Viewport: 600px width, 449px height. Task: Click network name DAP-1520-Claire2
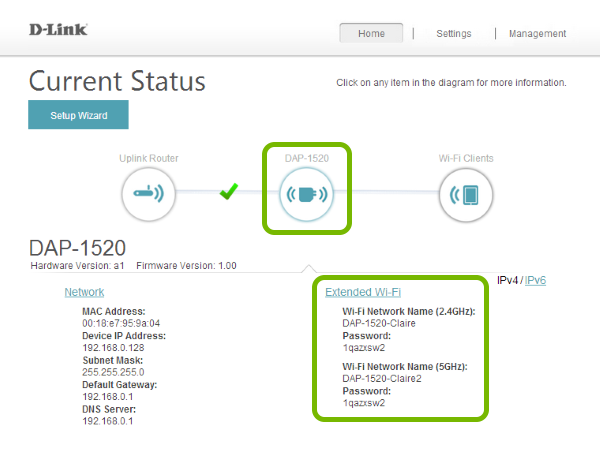pyautogui.click(x=382, y=379)
